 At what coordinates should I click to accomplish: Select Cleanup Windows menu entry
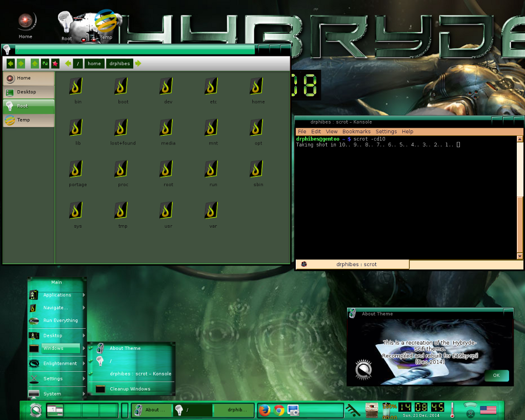[x=131, y=389]
